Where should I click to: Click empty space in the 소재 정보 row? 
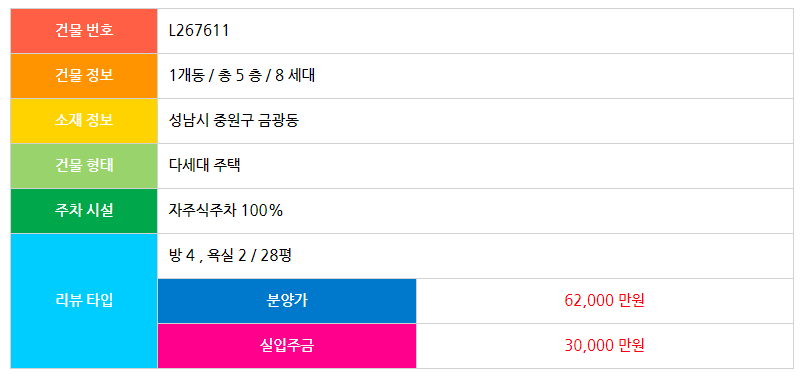(547, 121)
